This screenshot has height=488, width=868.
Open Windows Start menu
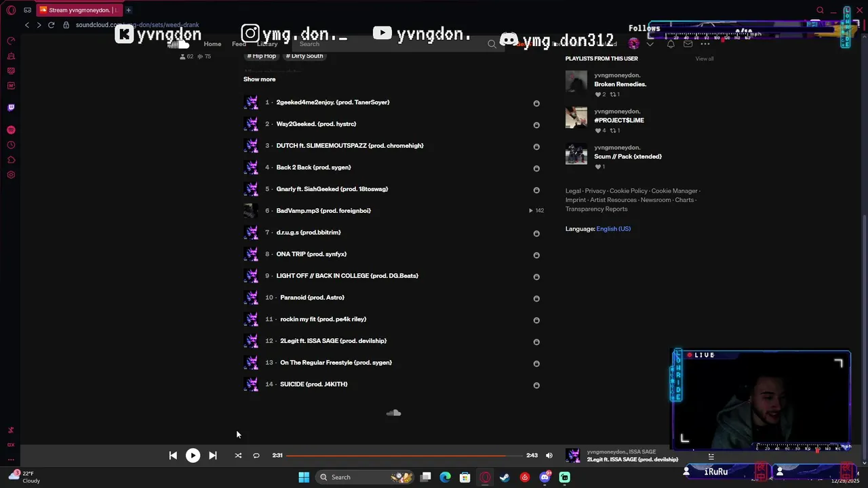304,477
